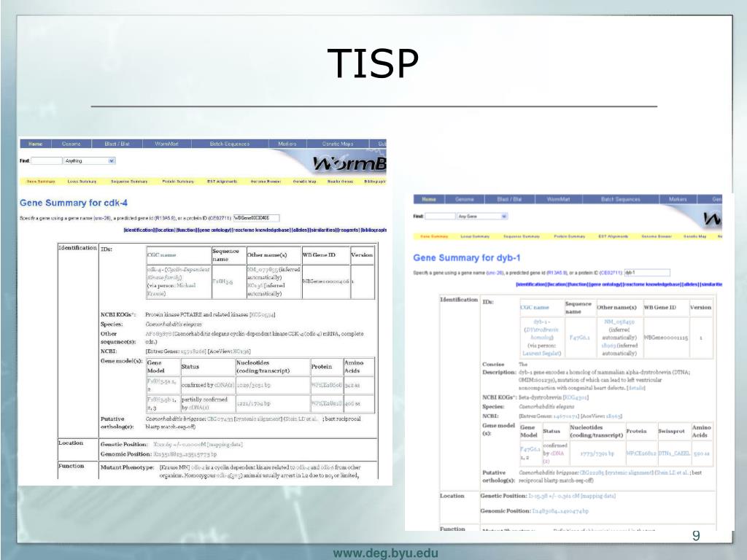Image resolution: width=747 pixels, height=560 pixels.
Task: Open 'Any Gene' search dropdown in dyb-1 page
Action: point(482,216)
